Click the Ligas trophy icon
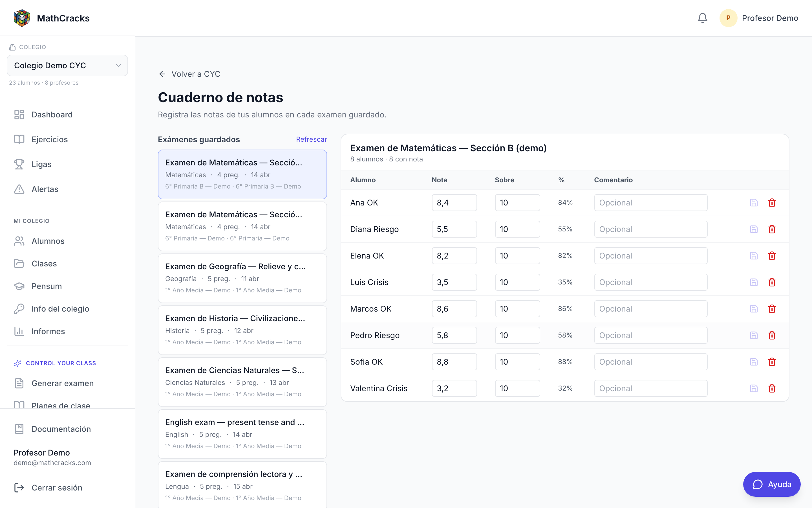This screenshot has width=812, height=508. point(19,164)
